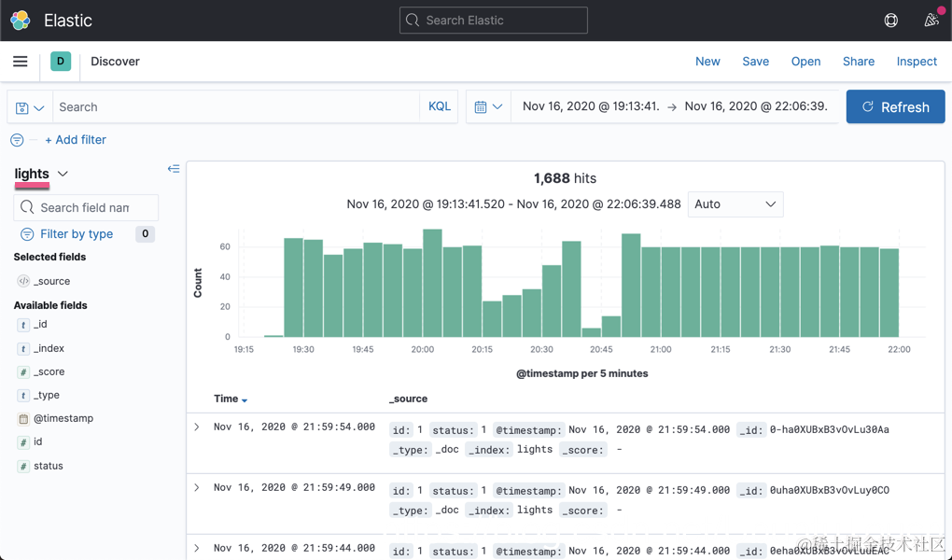Click the green D space avatar

(61, 62)
